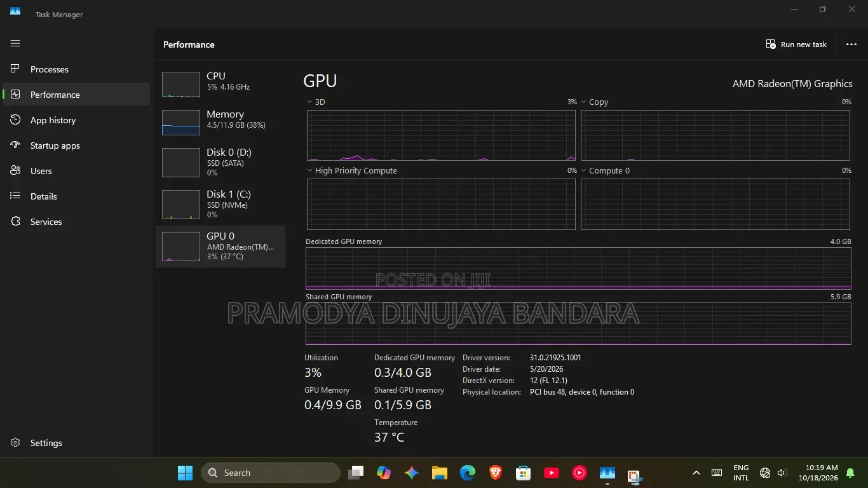Screen dimensions: 868x488
Task: Click Run new task
Action: coord(796,44)
